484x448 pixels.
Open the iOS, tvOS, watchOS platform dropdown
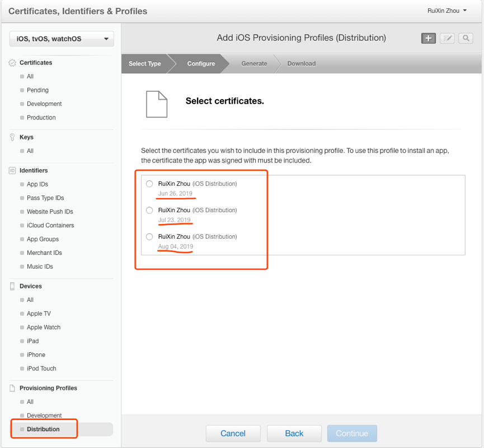point(62,39)
